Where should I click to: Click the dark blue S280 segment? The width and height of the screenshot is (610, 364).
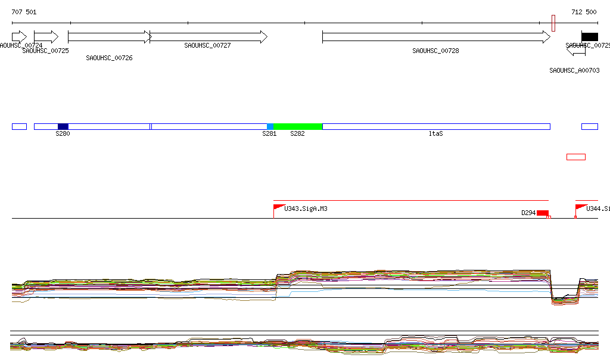pos(63,126)
